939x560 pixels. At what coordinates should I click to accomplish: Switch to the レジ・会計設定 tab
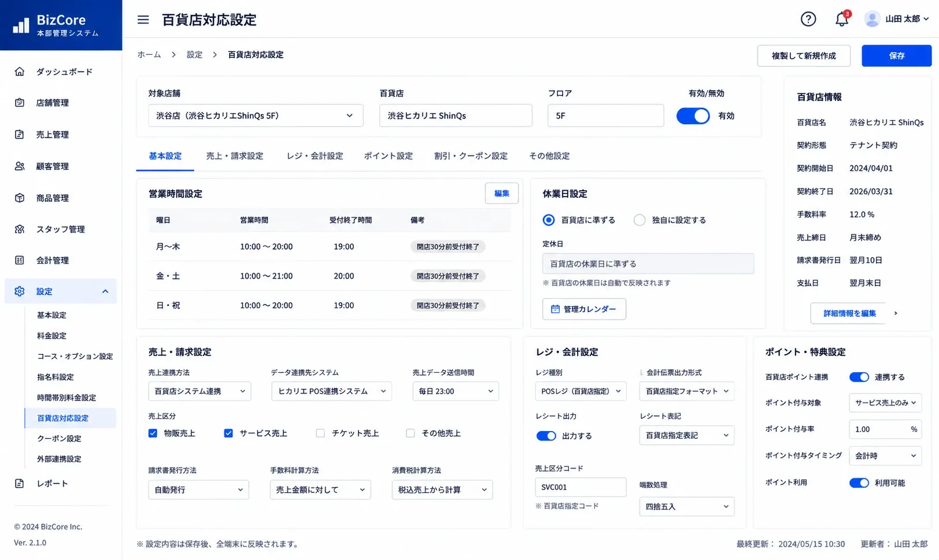[315, 156]
